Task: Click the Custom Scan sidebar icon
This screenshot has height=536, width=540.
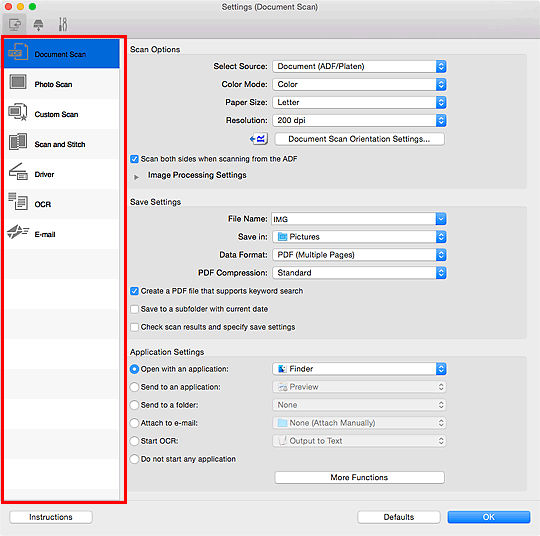Action: click(18, 112)
